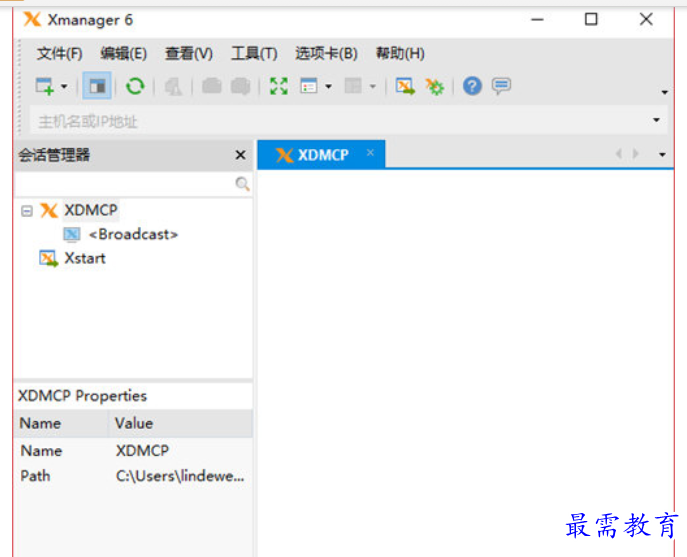Screen dimensions: 687x557
Task: Select the Xstart tree item
Action: pyautogui.click(x=85, y=258)
